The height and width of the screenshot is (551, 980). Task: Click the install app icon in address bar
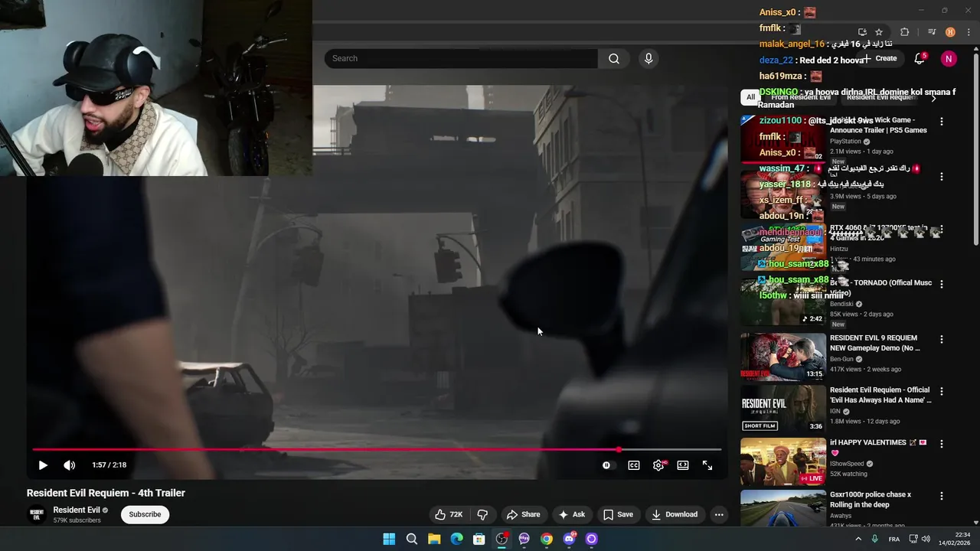(x=862, y=32)
